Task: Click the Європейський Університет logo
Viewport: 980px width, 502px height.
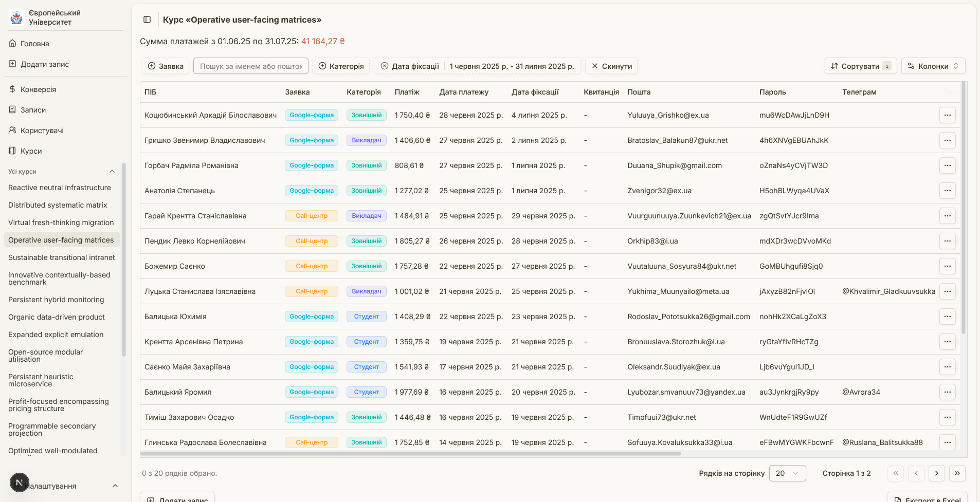Action: tap(16, 17)
